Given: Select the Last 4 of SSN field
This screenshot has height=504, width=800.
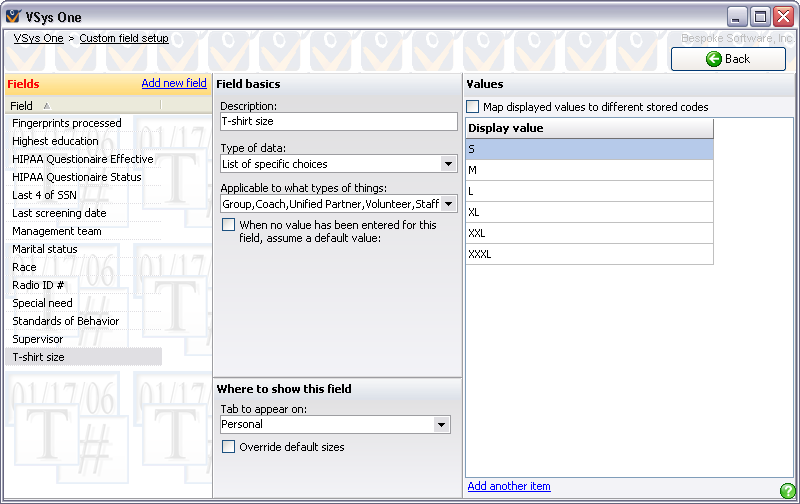Looking at the screenshot, I should click(x=84, y=195).
